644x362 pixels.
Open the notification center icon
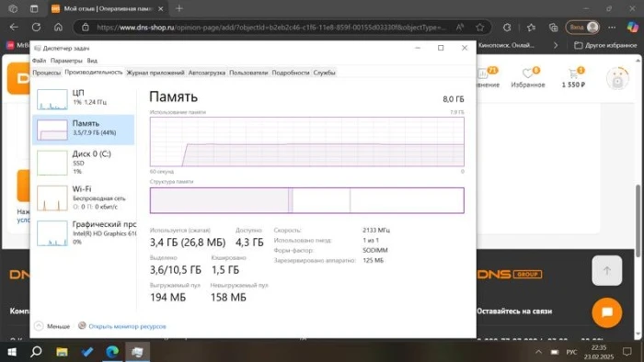point(627,352)
